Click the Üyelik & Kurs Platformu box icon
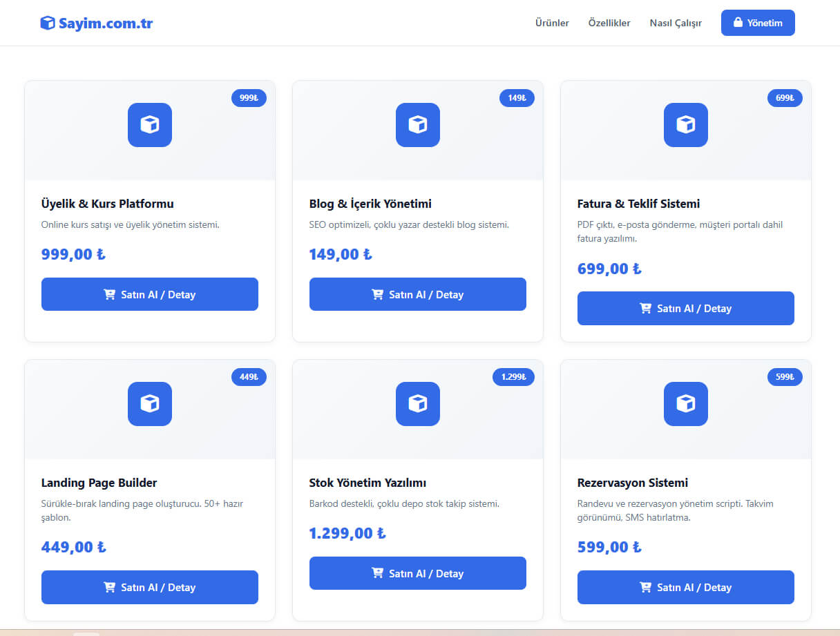840x636 pixels. coord(150,125)
